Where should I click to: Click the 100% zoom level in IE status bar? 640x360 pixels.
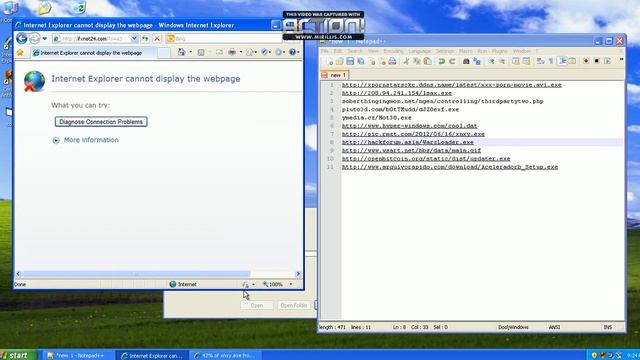273,284
